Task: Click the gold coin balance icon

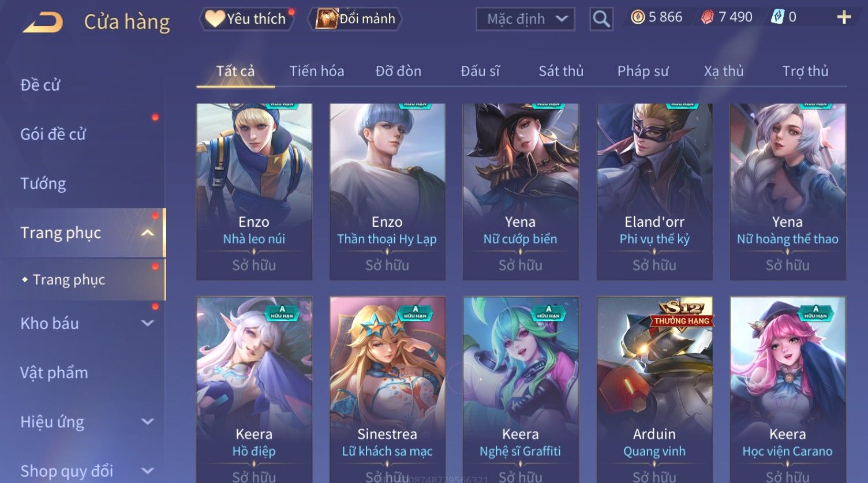Action: pos(637,17)
